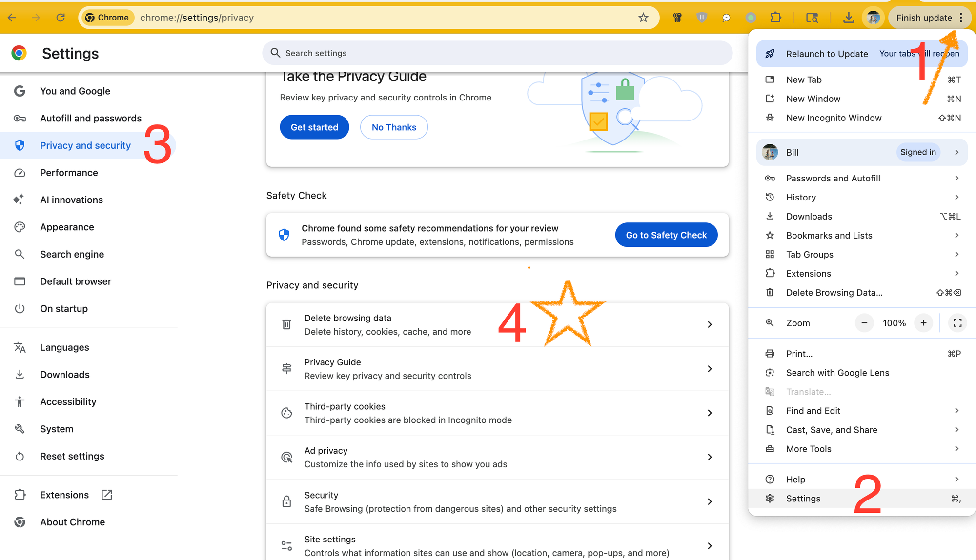Open About Chrome in sidebar

coord(89,522)
